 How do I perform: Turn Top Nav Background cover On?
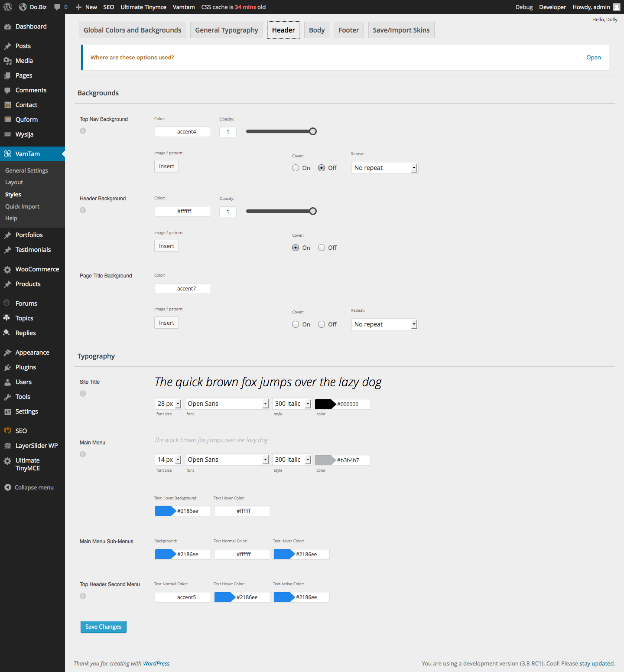pyautogui.click(x=296, y=168)
